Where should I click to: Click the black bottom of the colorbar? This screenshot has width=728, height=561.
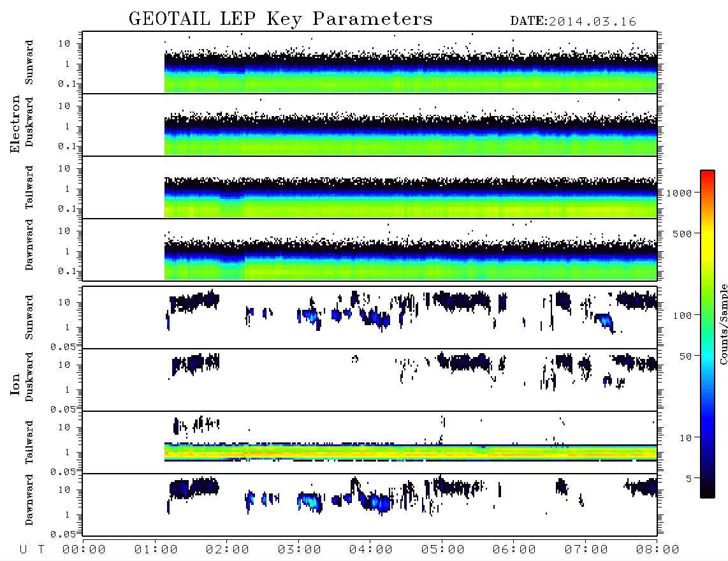coord(708,492)
